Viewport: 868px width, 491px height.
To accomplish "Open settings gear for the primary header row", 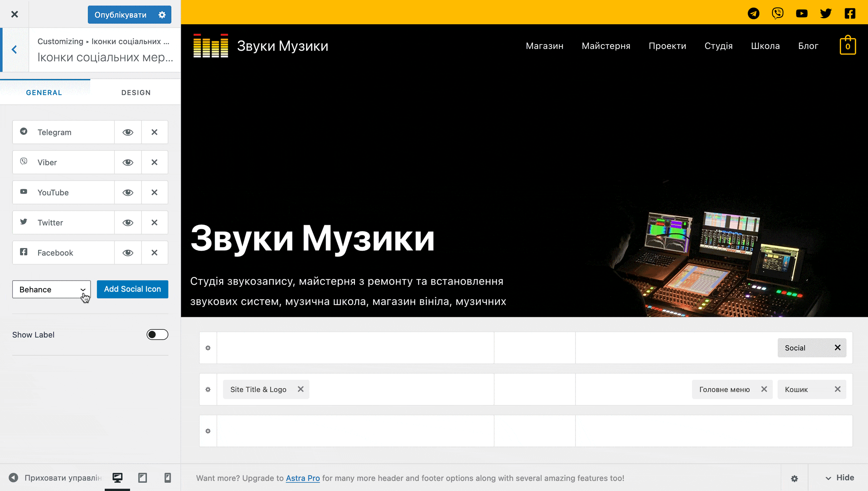I will tap(208, 389).
